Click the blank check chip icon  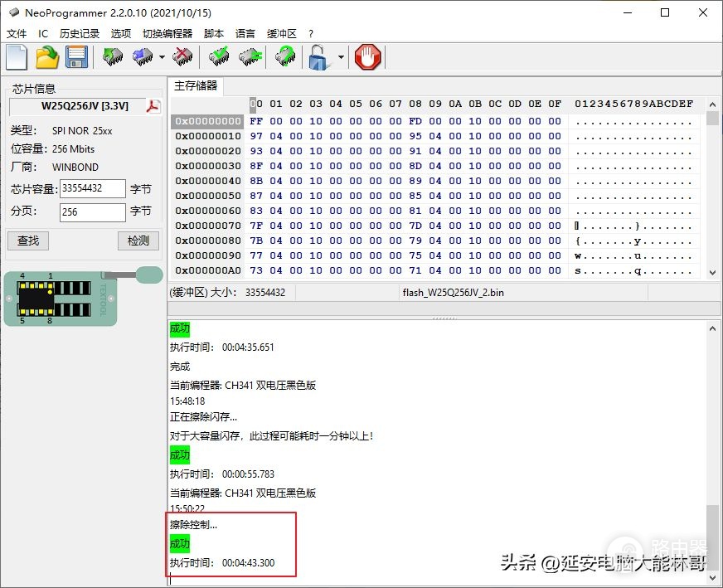tap(250, 57)
